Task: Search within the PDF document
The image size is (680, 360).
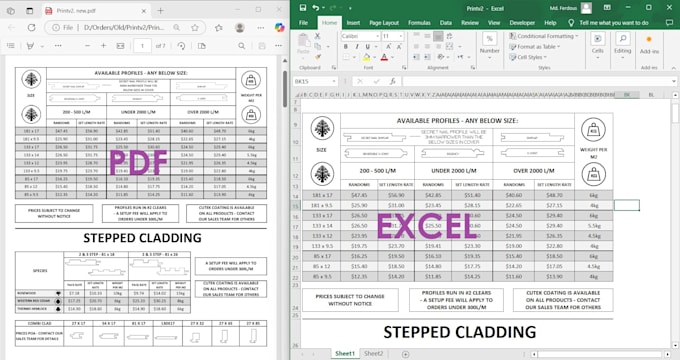Action: pyautogui.click(x=242, y=46)
